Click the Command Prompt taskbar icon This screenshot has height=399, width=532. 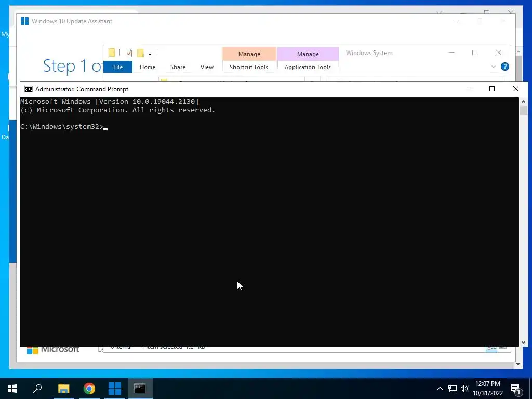click(x=140, y=389)
